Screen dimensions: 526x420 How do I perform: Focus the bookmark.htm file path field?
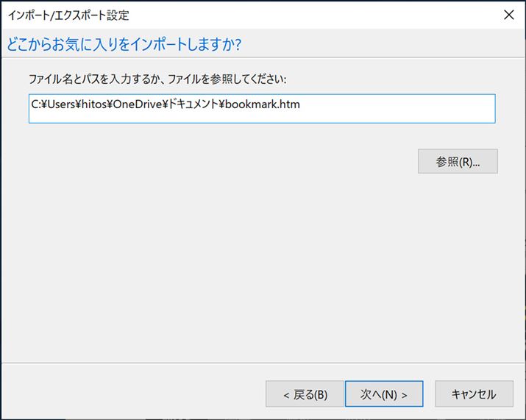[x=262, y=109]
